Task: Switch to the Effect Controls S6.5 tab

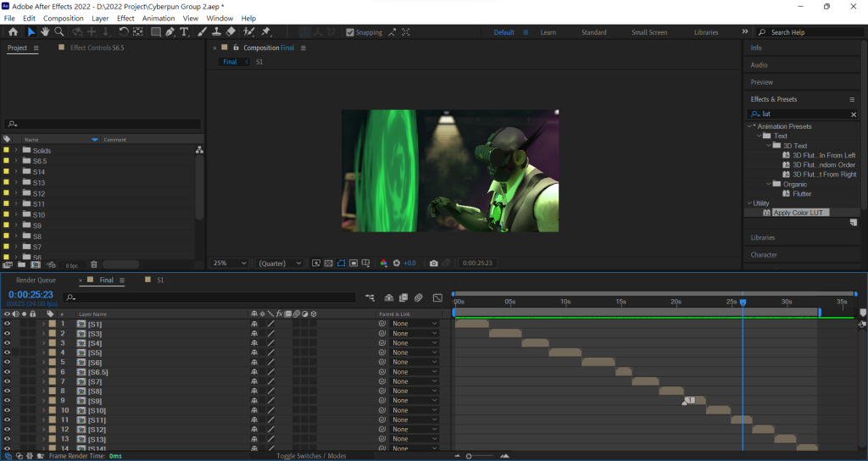Action: click(97, 47)
